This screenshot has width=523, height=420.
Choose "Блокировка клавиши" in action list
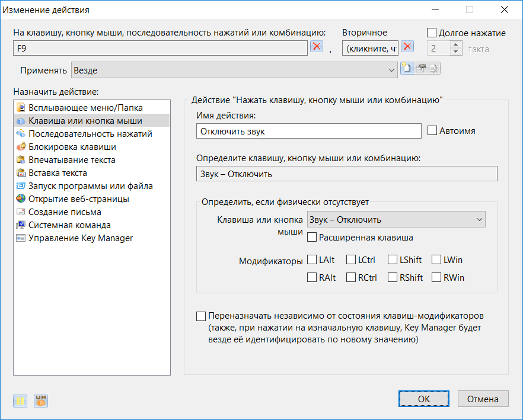[x=72, y=147]
